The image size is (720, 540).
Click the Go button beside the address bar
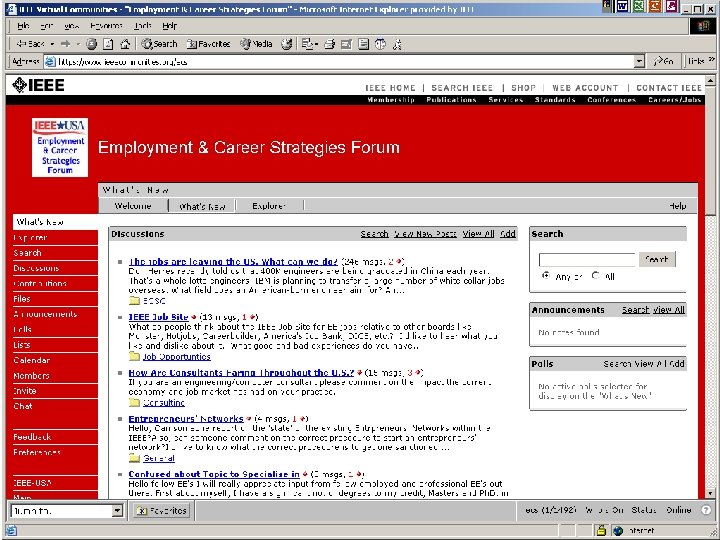[664, 61]
